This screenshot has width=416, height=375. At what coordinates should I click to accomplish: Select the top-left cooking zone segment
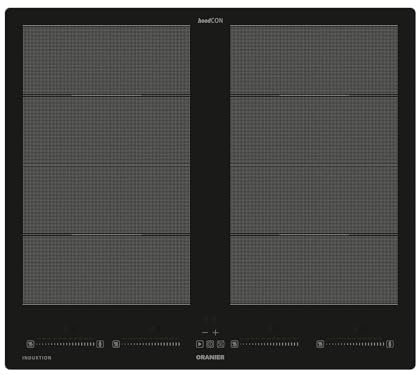point(106,60)
